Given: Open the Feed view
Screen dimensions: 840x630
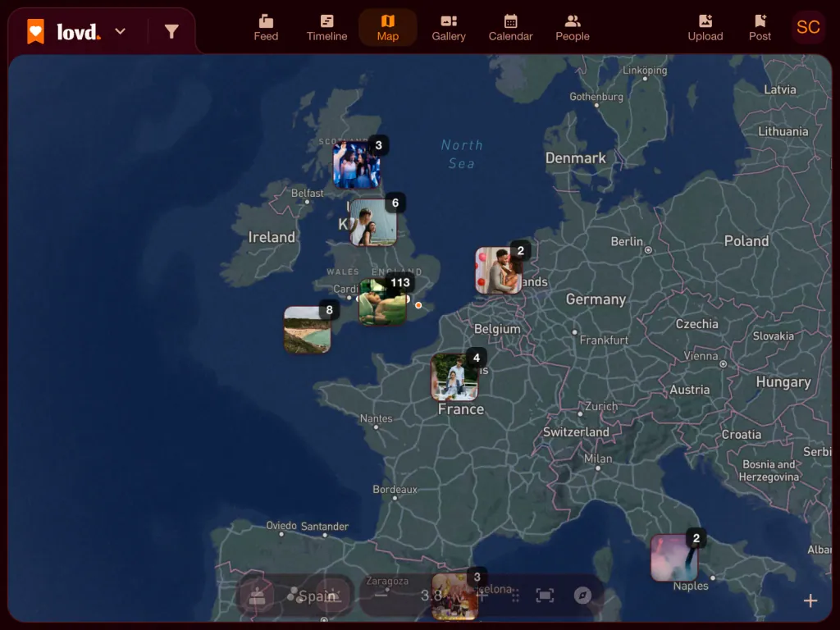Looking at the screenshot, I should 266,28.
